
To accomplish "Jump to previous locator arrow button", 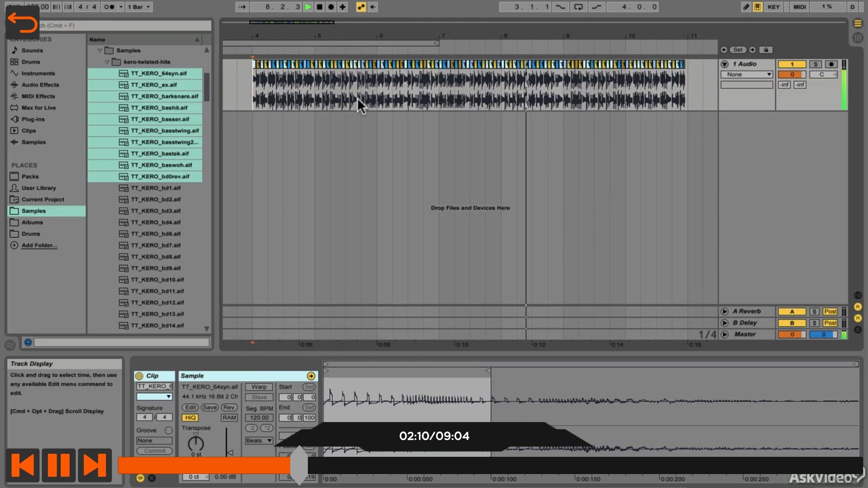I will coord(724,50).
